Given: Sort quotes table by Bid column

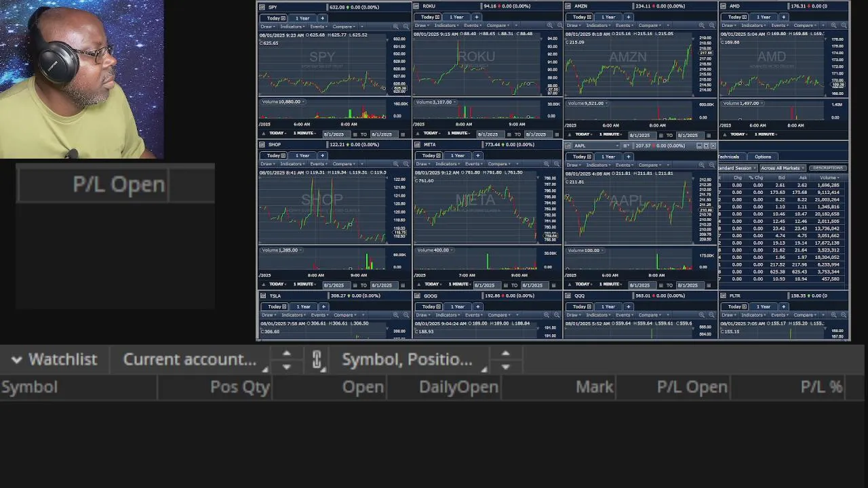Looking at the screenshot, I should point(781,178).
